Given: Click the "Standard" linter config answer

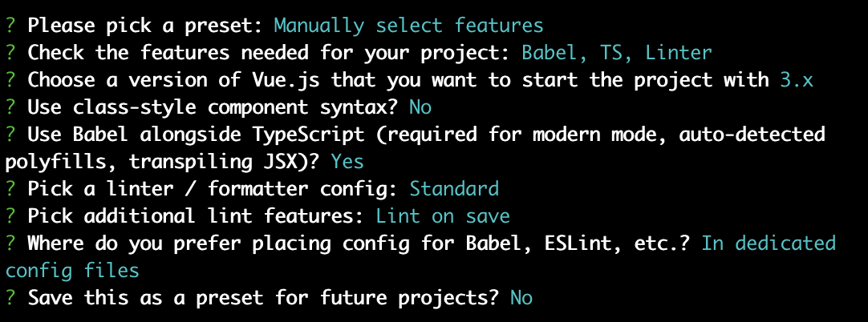Looking at the screenshot, I should click(x=454, y=189).
